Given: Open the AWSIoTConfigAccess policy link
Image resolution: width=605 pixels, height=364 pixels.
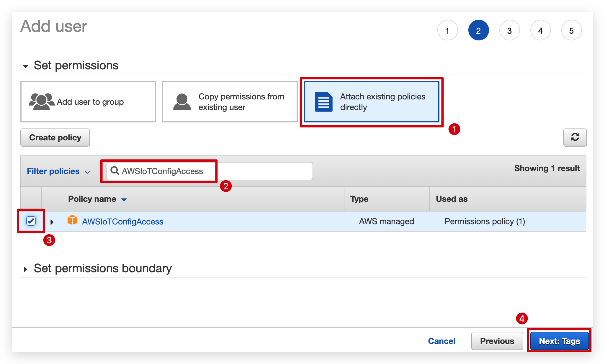Looking at the screenshot, I should (122, 222).
